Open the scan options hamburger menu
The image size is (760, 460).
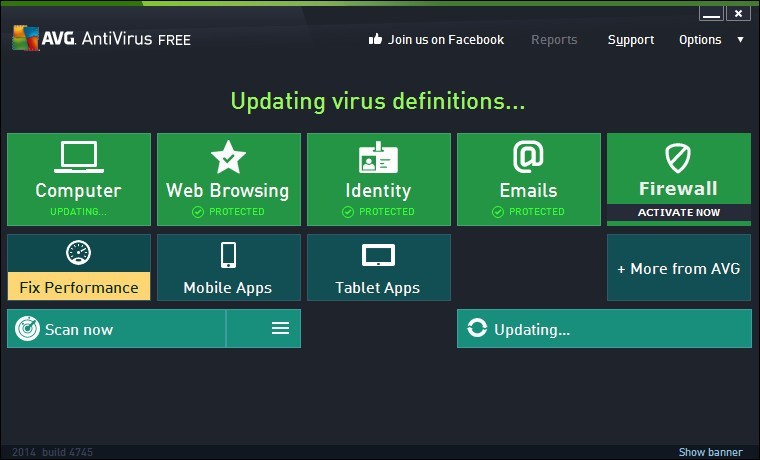coord(280,329)
